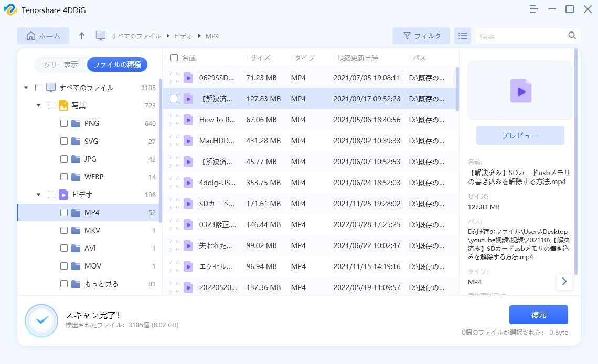This screenshot has width=598, height=364.
Task: Tick the select-all checkbox beside 名前
Action: (174, 58)
